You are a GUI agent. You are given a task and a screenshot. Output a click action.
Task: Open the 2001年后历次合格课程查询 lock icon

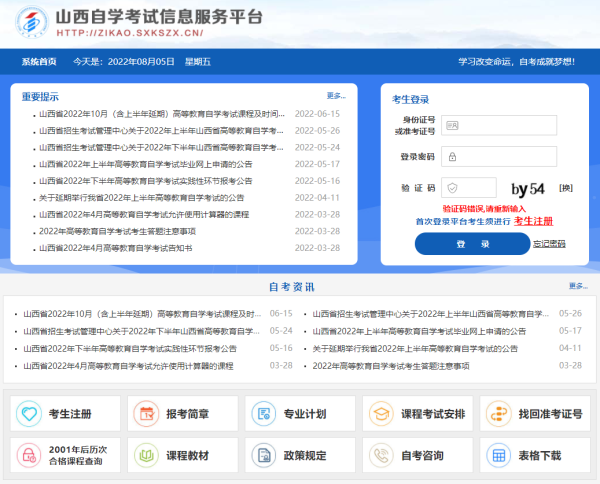29,455
